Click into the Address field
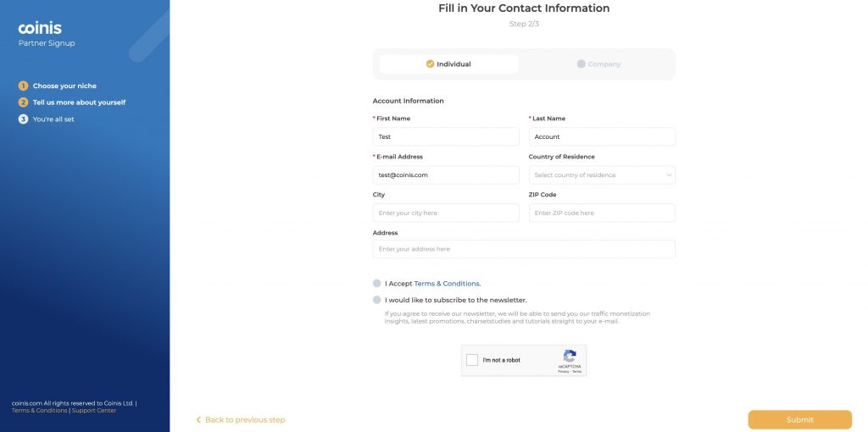Image resolution: width=868 pixels, height=432 pixels. click(x=524, y=249)
